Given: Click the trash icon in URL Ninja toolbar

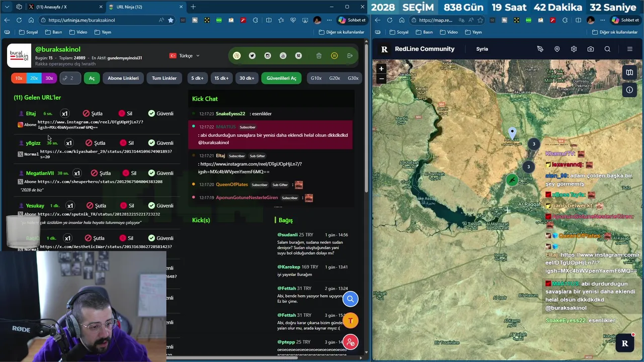Looking at the screenshot, I should (x=319, y=56).
